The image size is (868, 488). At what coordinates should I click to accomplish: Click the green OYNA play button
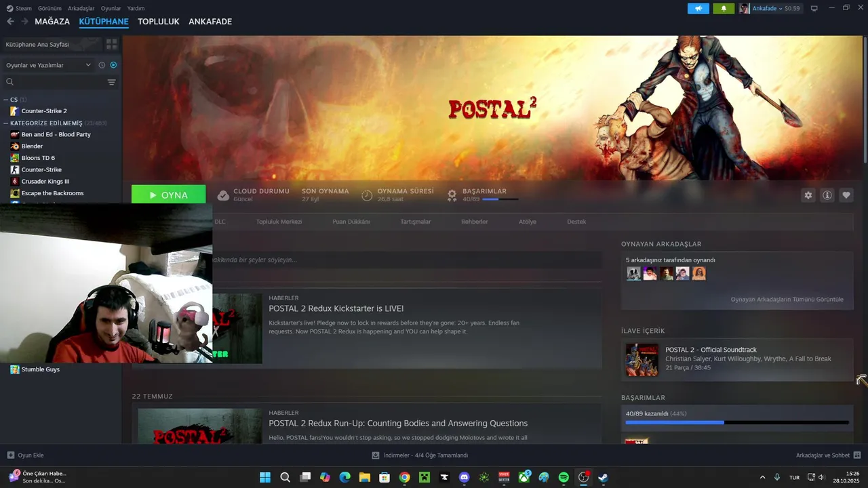[x=169, y=195]
